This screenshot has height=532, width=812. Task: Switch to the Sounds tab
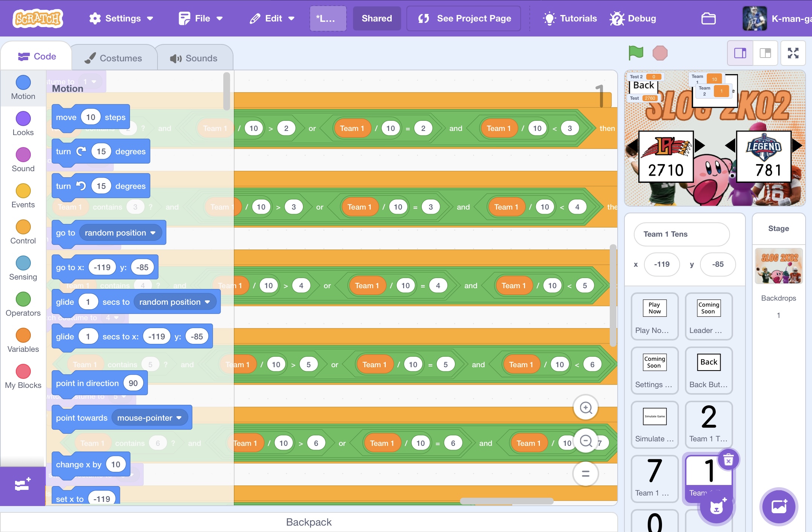pos(194,58)
